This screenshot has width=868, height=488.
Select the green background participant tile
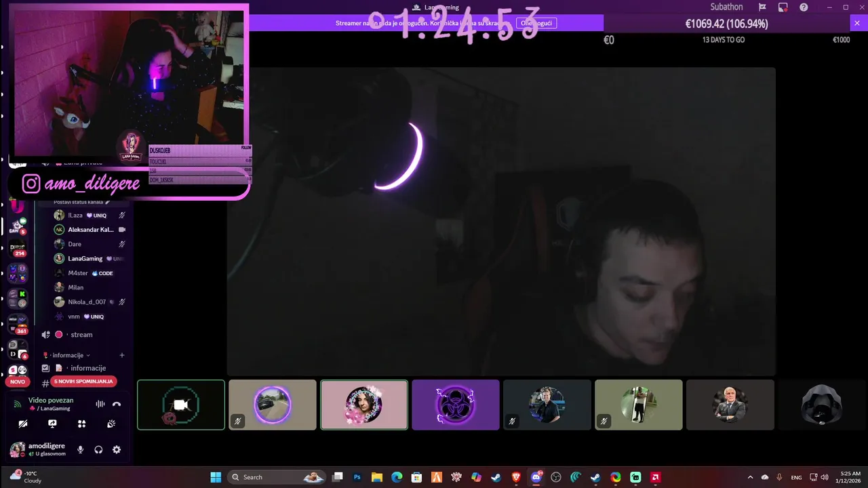639,405
